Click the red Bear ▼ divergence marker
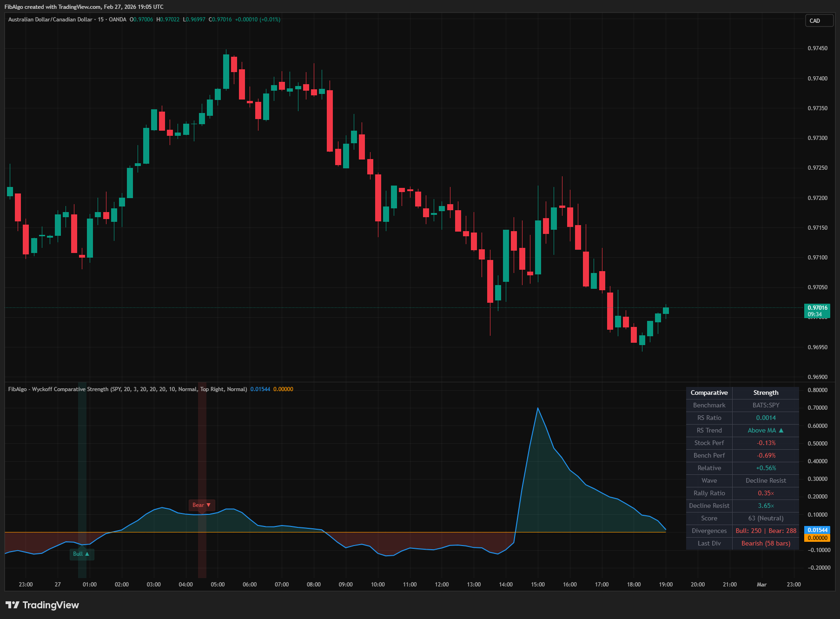 click(202, 505)
